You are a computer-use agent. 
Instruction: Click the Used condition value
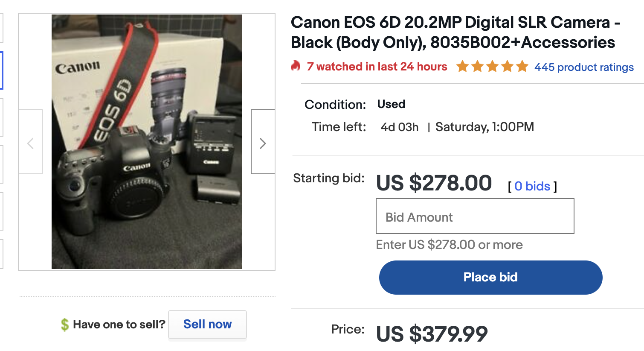[391, 104]
